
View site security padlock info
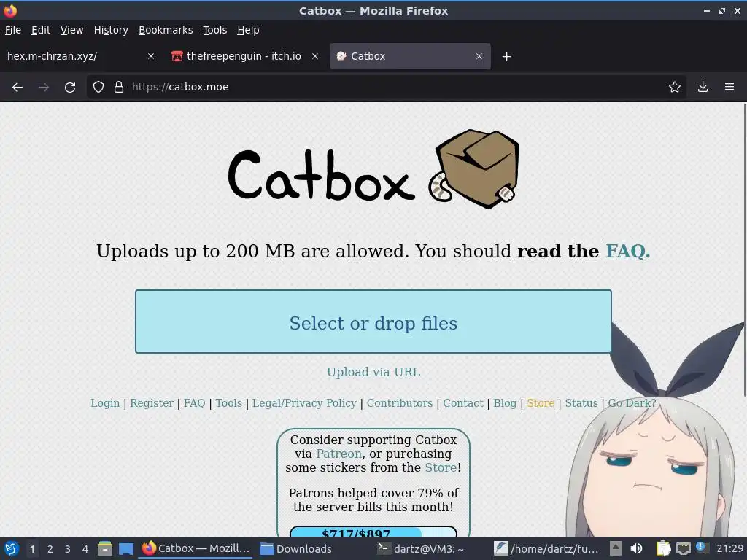pyautogui.click(x=119, y=87)
